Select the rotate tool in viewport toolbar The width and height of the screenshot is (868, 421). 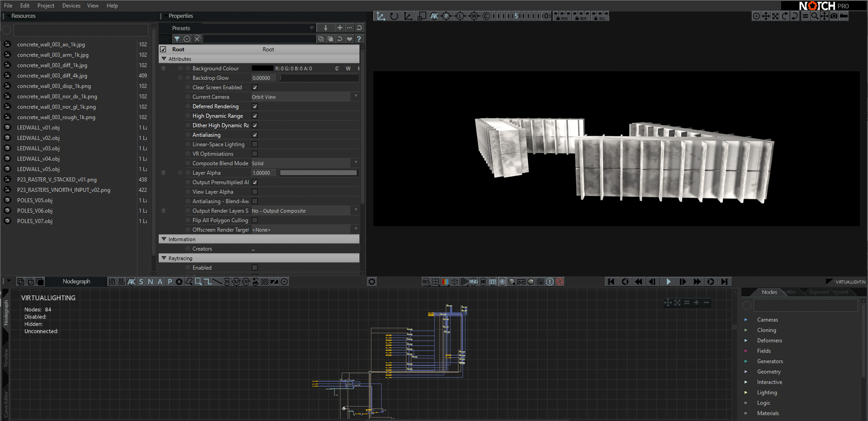(x=394, y=16)
